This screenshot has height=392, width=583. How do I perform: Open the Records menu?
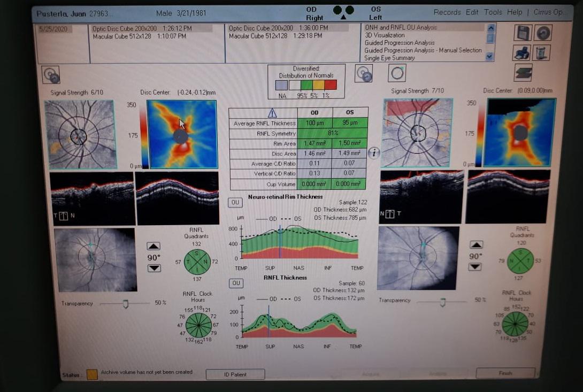(447, 12)
